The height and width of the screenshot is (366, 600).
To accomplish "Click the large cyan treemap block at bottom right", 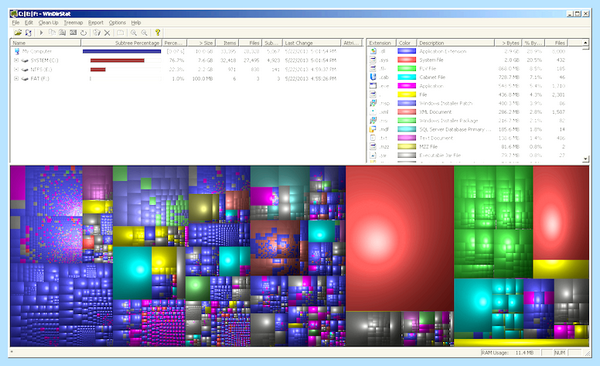I will (473, 305).
